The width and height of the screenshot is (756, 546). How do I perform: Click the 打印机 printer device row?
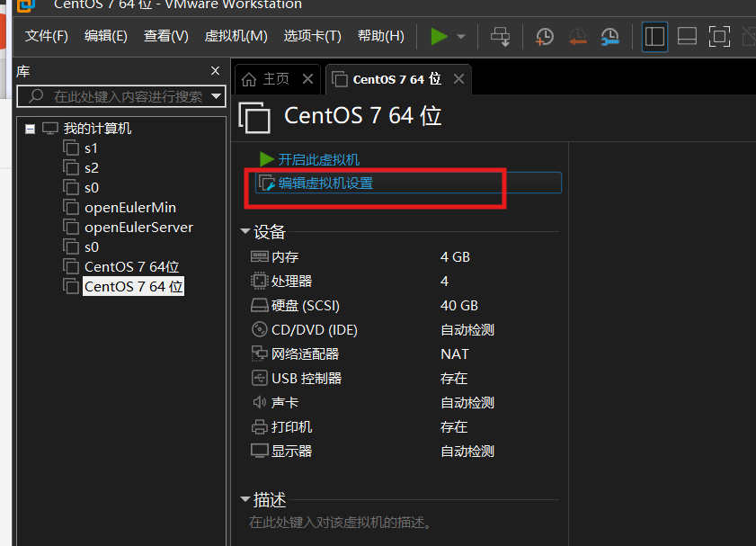tap(404, 426)
